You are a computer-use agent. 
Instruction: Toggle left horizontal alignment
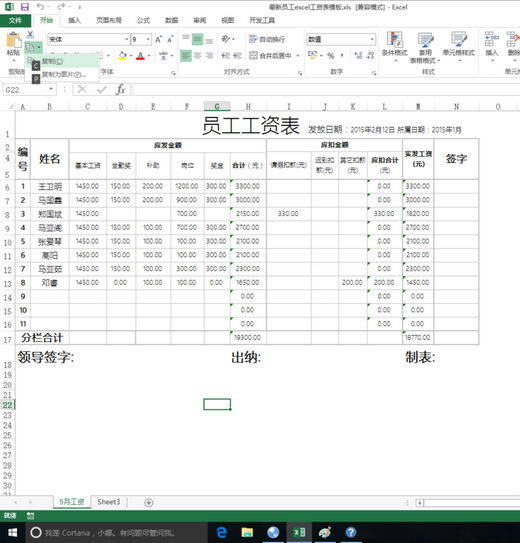click(x=186, y=55)
